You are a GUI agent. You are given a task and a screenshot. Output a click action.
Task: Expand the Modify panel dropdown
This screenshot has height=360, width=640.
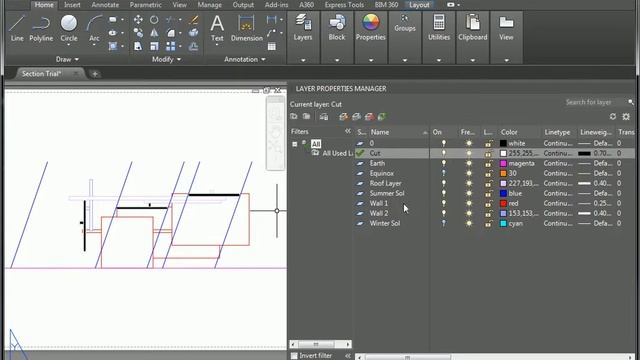click(167, 60)
